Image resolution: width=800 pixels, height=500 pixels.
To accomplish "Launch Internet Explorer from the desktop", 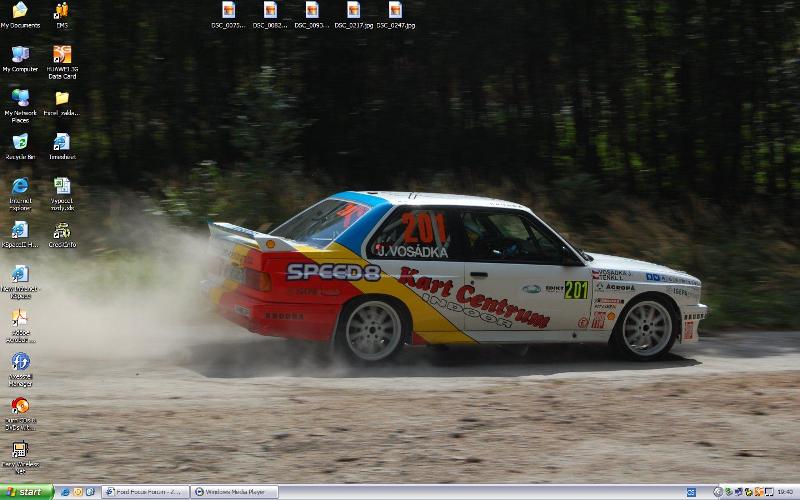I will coord(20,187).
